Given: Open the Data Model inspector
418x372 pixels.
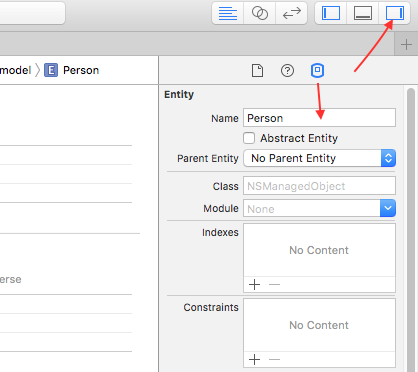Looking at the screenshot, I should click(x=317, y=70).
